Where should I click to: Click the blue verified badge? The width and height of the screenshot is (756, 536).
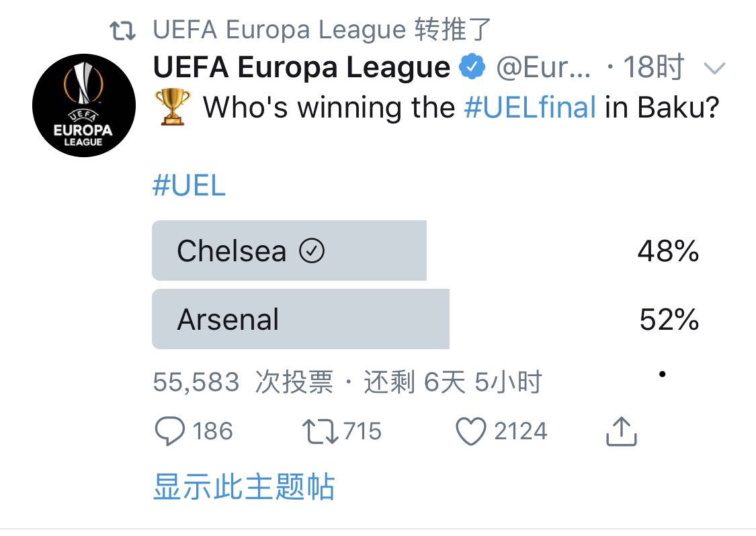(x=473, y=67)
